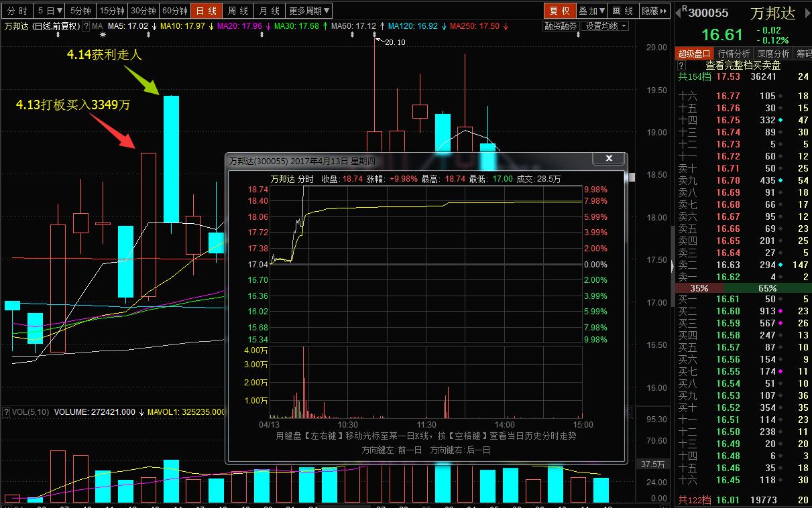The width and height of the screenshot is (812, 508).
Task: Open the 更多周期 period dropdown
Action: (x=308, y=11)
